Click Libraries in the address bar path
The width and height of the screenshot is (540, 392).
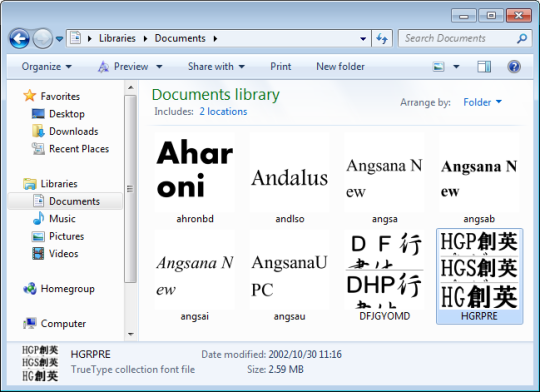click(x=117, y=38)
